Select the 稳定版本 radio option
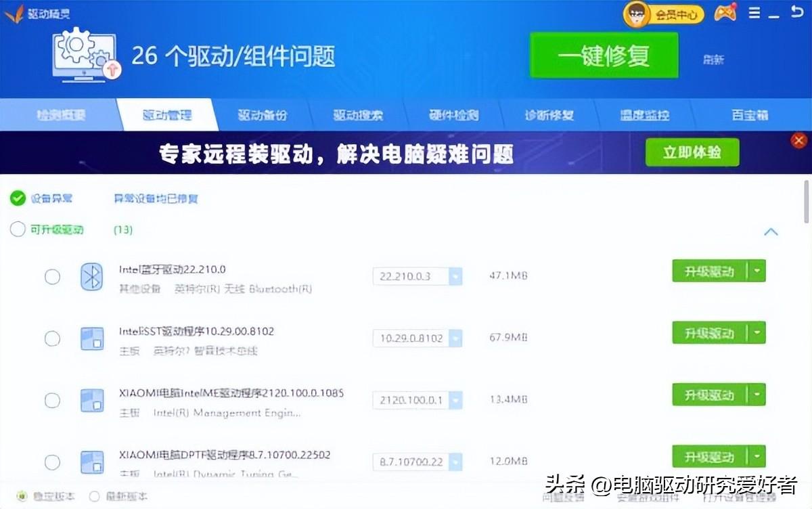 pyautogui.click(x=21, y=496)
